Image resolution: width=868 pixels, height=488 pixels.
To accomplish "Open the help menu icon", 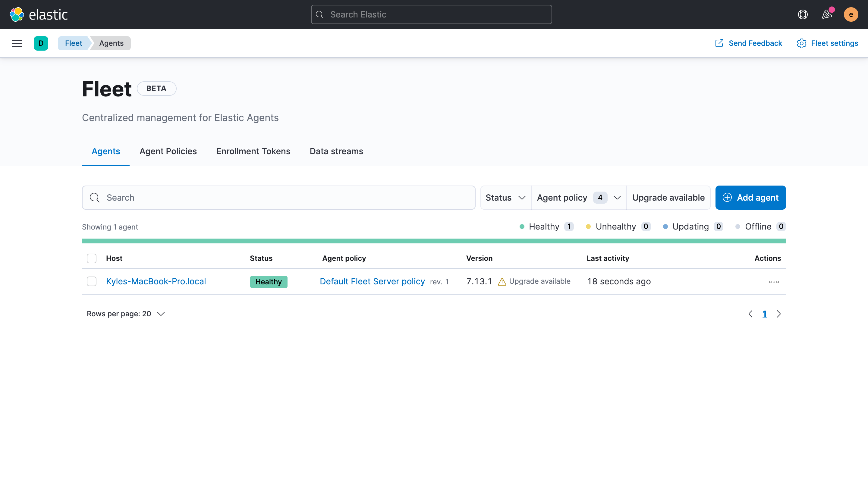I will (x=803, y=14).
